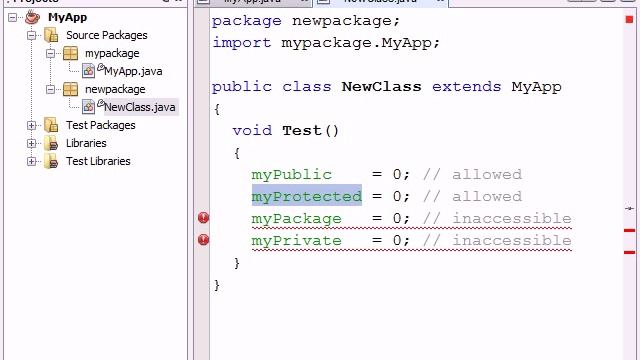Click the Test method name
This screenshot has width=640, height=360.
pos(302,131)
